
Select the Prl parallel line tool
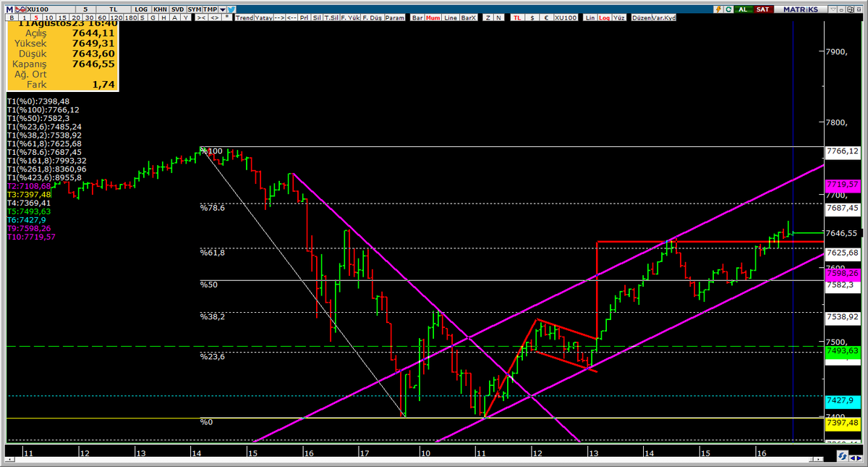coord(305,17)
